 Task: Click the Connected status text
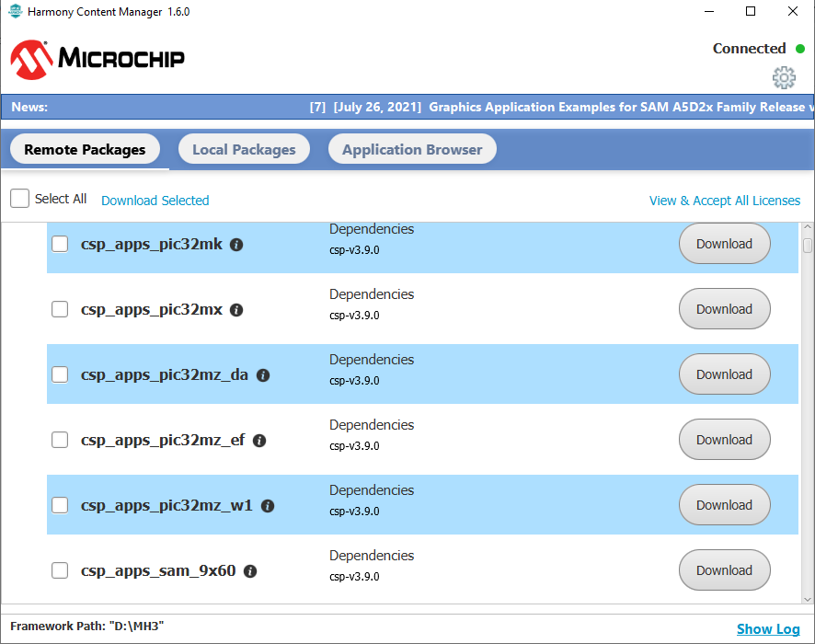pyautogui.click(x=749, y=49)
